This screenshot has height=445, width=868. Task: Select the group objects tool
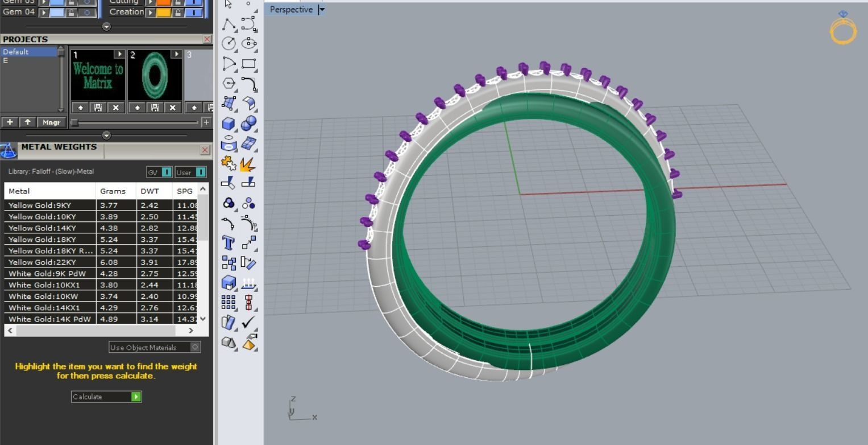[x=229, y=203]
